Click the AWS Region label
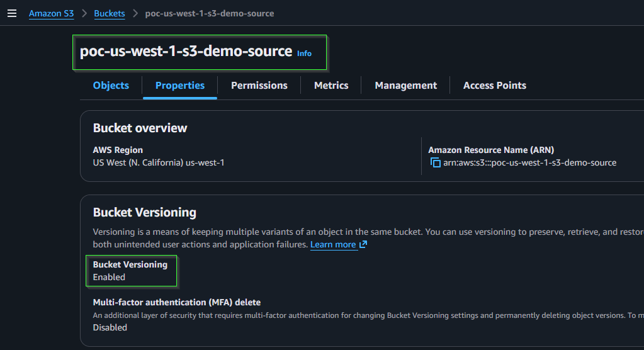 pos(118,150)
